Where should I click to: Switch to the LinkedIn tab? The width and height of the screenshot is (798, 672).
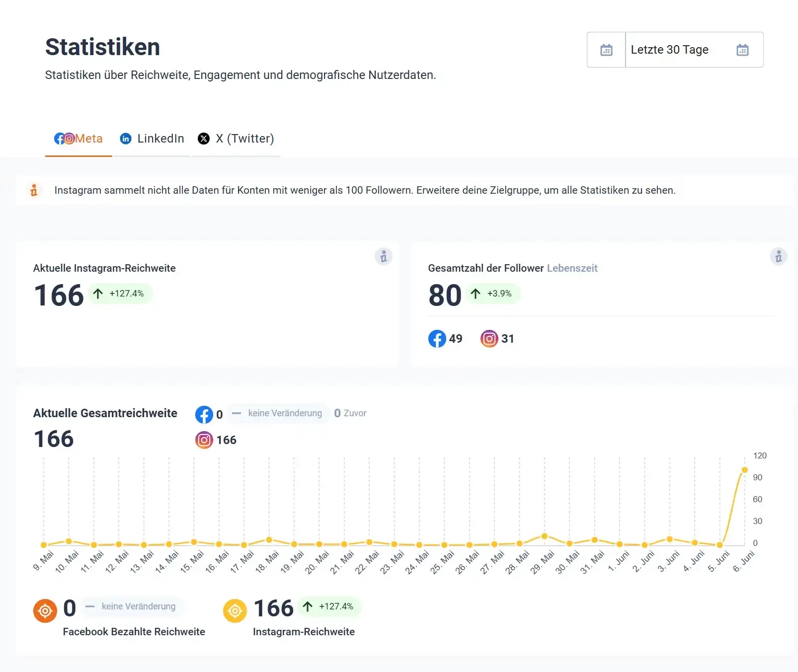(x=152, y=139)
